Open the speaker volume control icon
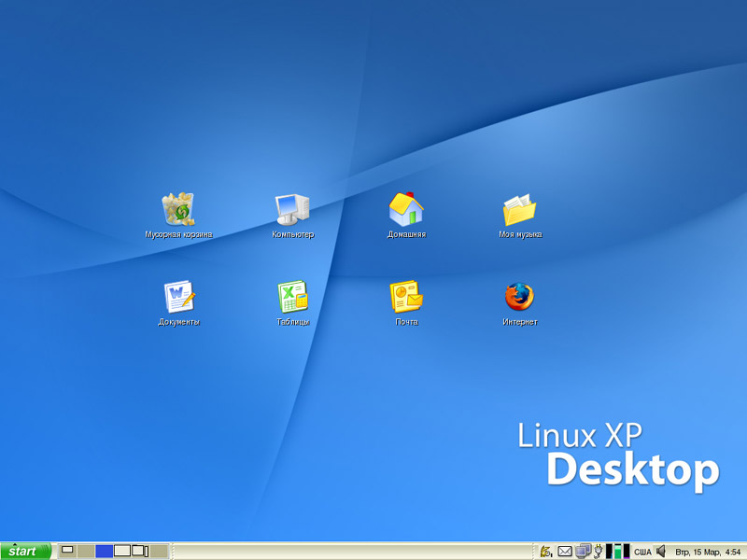The image size is (747, 560). [x=660, y=552]
